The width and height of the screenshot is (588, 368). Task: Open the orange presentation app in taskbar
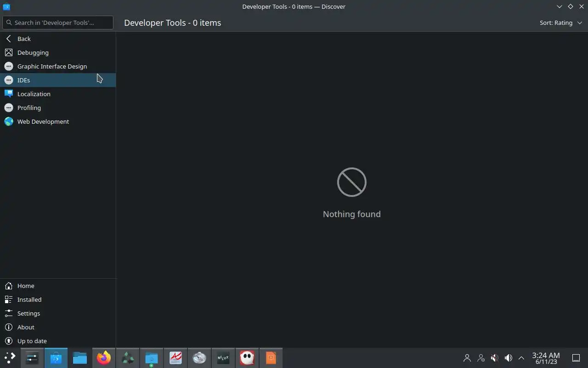(271, 358)
